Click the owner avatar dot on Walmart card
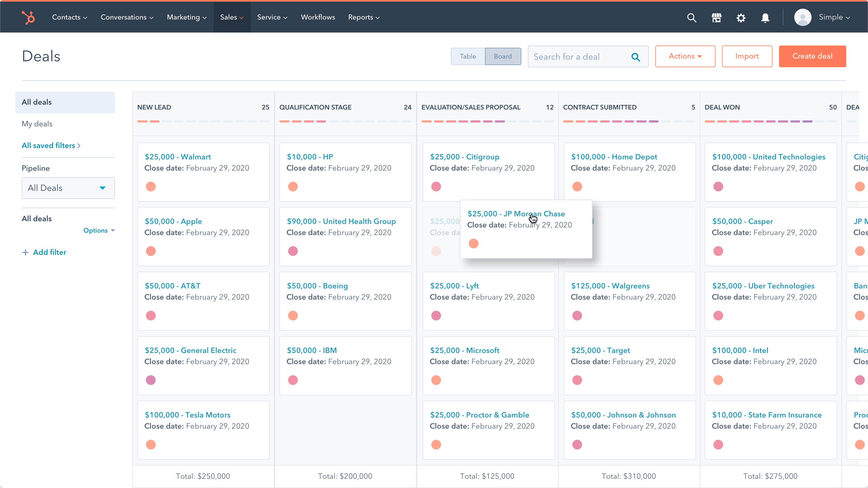 151,186
